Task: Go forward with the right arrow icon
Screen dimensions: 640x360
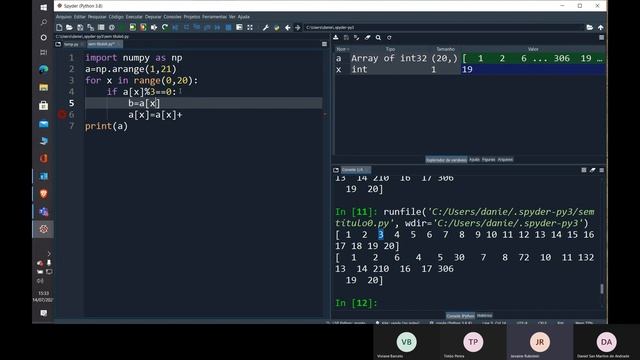Action: (x=298, y=27)
